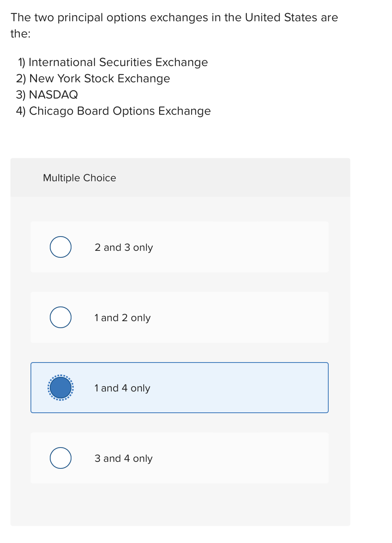
Task: Click the 'Multiple Choice' heading
Action: click(x=80, y=178)
